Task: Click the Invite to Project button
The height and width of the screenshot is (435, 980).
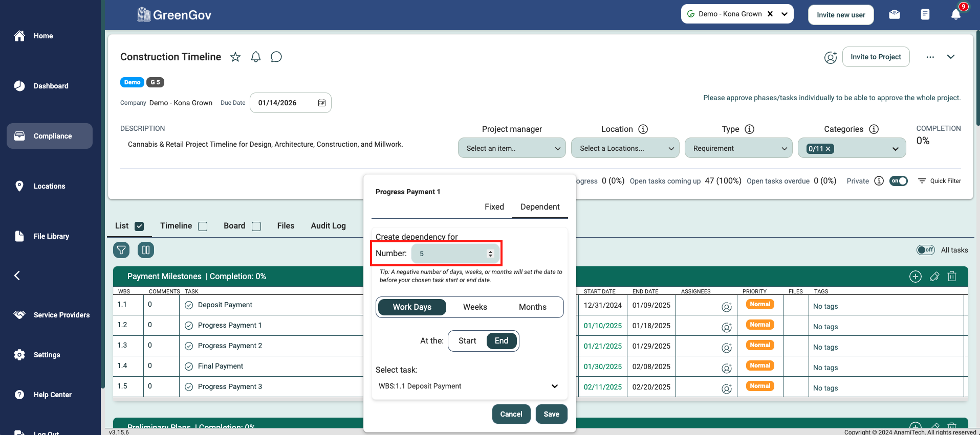Action: click(x=876, y=57)
